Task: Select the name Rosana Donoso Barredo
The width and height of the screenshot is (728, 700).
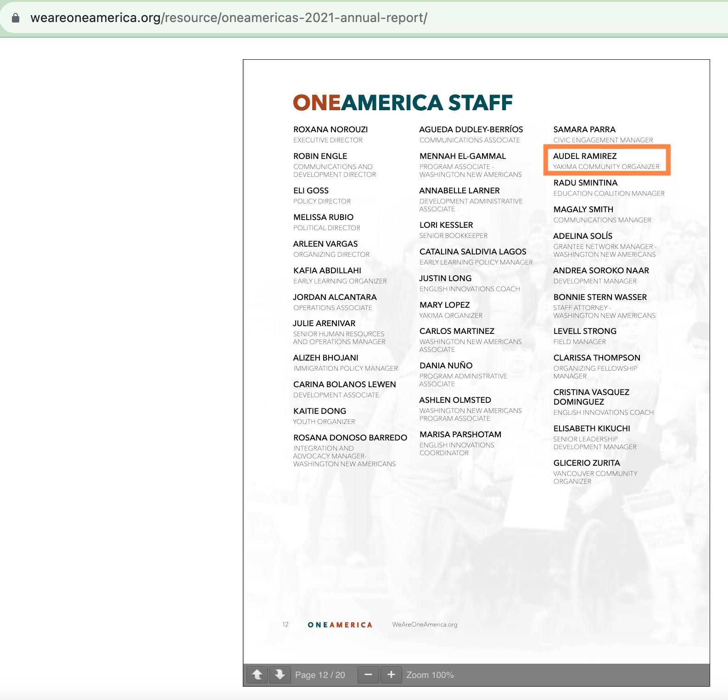Action: click(350, 438)
